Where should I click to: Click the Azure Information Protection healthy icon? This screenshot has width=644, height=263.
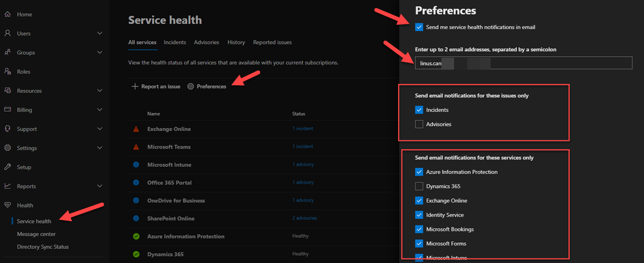point(136,237)
